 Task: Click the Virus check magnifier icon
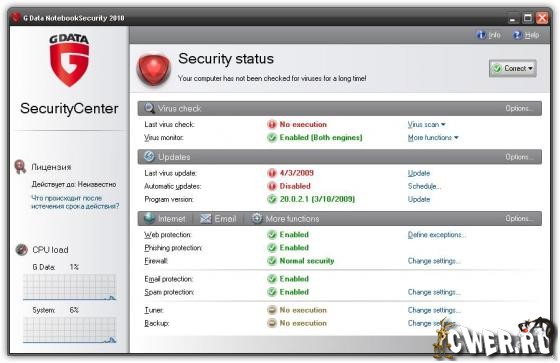149,108
